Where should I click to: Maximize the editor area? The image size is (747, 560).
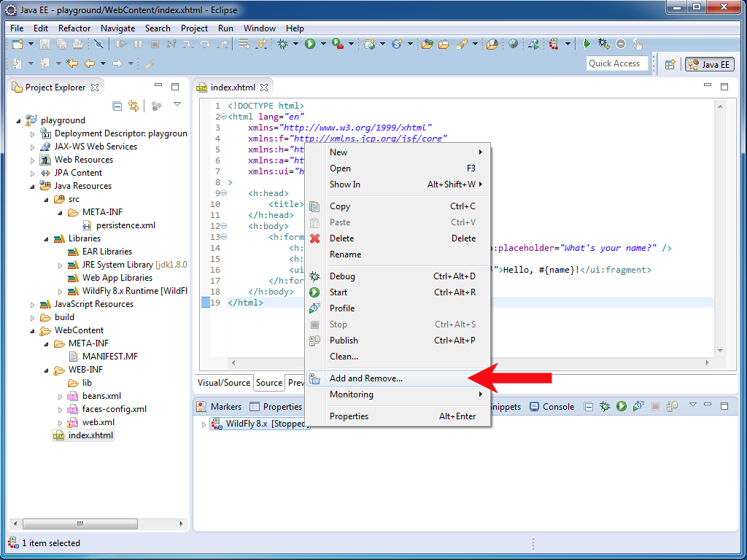click(724, 87)
